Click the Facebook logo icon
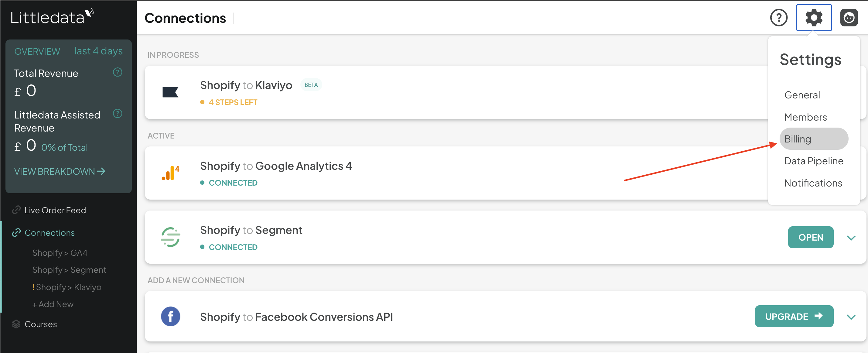Image resolution: width=868 pixels, height=353 pixels. tap(170, 316)
